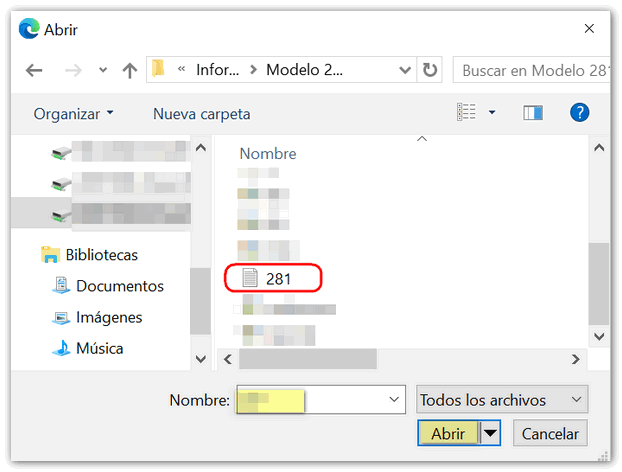This screenshot has width=622, height=472.
Task: Open the Todos los archivos filter
Action: coord(501,400)
